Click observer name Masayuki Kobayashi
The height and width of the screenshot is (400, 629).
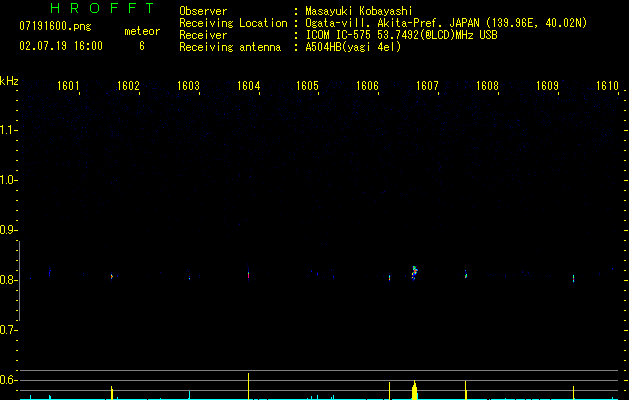click(359, 11)
